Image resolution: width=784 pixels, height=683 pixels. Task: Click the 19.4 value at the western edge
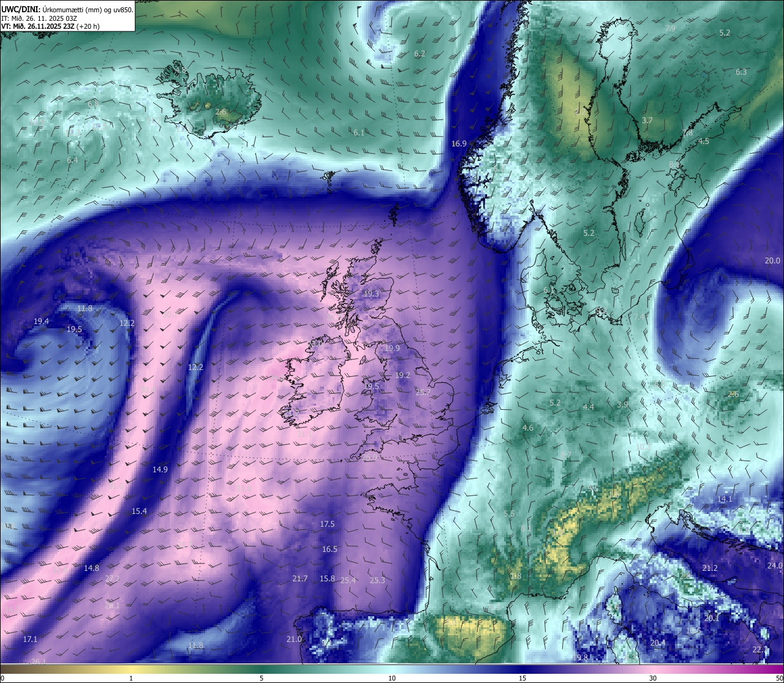pyautogui.click(x=41, y=322)
